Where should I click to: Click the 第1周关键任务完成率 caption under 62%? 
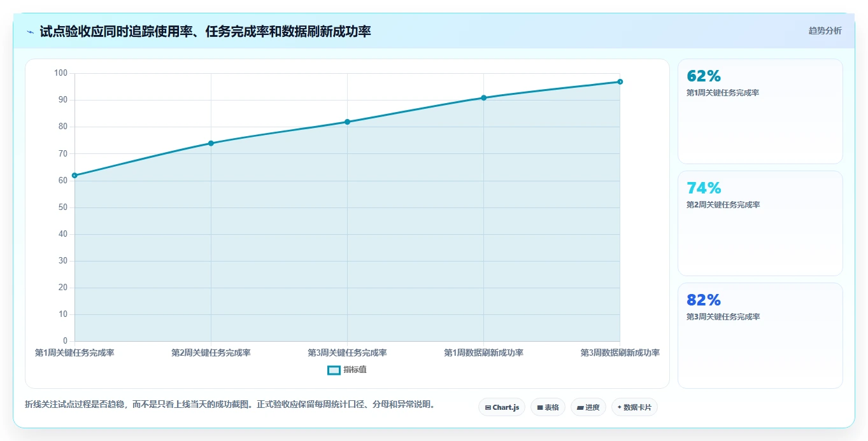(723, 93)
